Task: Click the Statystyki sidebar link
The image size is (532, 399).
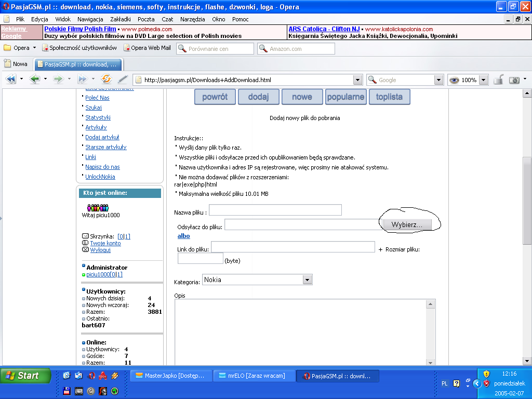Action: pos(98,117)
